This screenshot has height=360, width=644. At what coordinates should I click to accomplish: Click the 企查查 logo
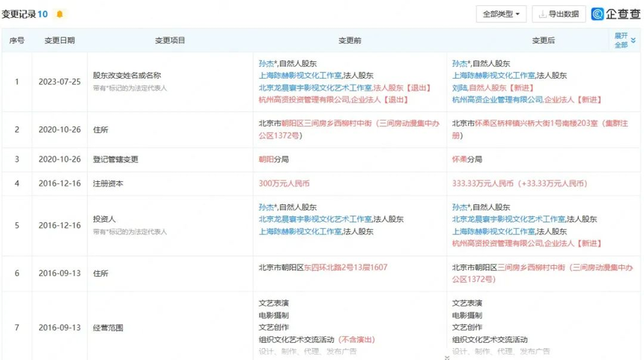[616, 14]
